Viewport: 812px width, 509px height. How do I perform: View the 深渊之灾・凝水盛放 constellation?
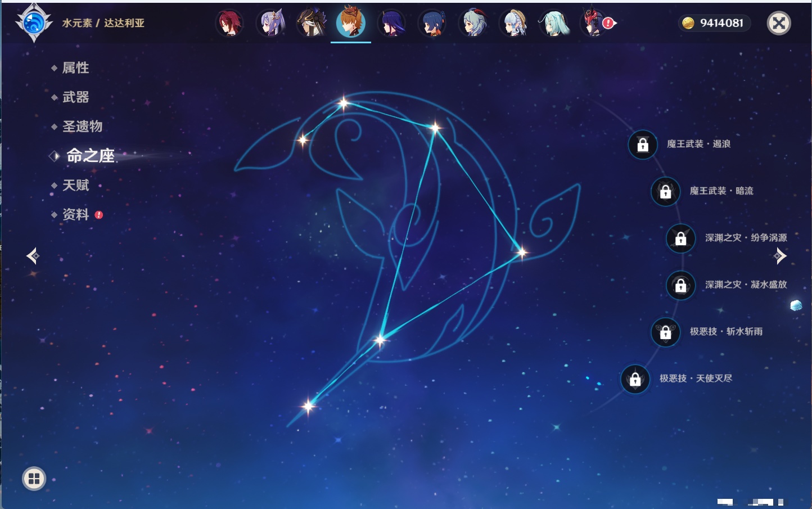pyautogui.click(x=746, y=285)
